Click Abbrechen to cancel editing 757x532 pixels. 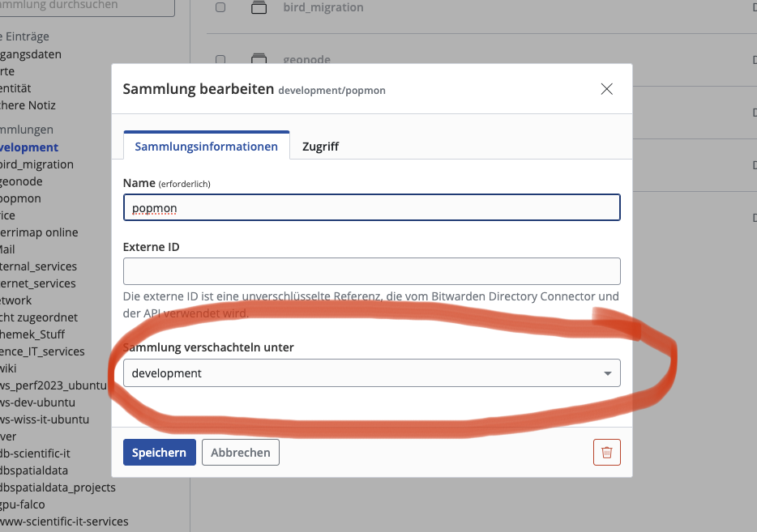pyautogui.click(x=240, y=453)
